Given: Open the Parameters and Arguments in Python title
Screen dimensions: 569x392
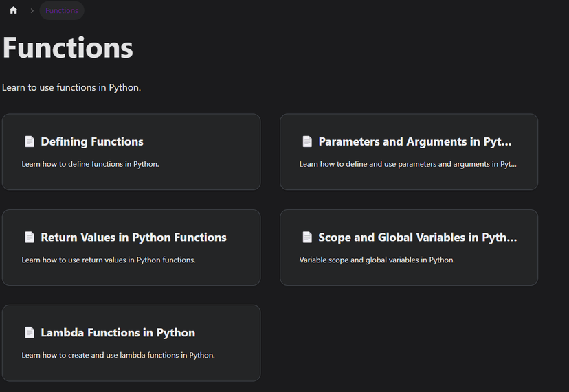Looking at the screenshot, I should pyautogui.click(x=415, y=141).
